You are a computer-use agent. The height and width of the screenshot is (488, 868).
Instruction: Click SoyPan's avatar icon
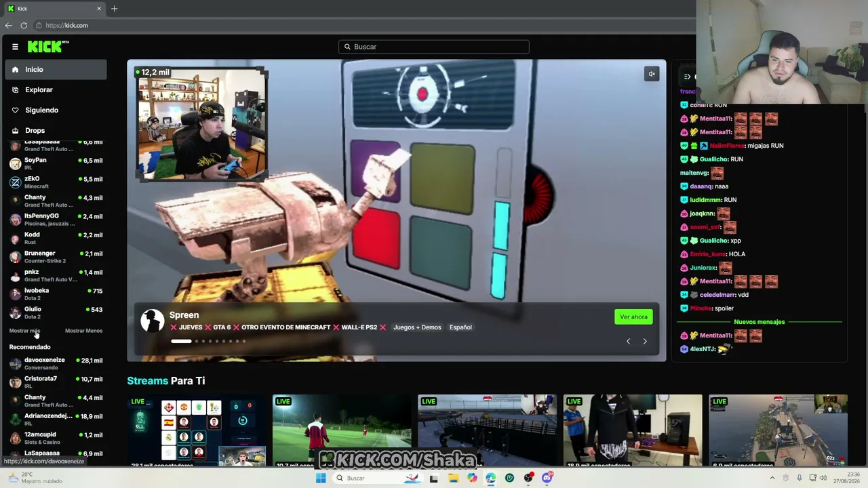tap(15, 164)
